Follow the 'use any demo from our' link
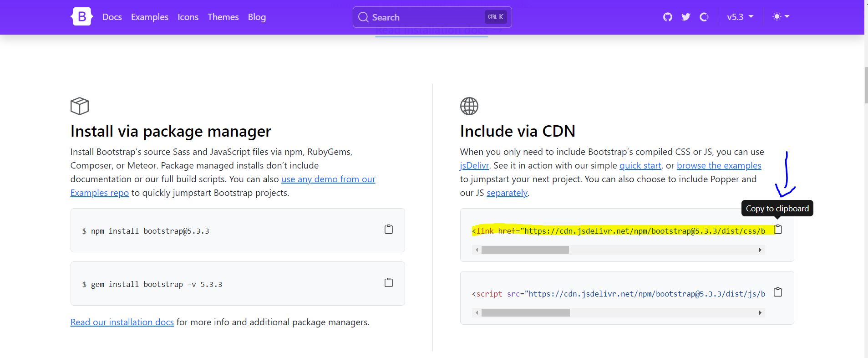Image resolution: width=868 pixels, height=358 pixels. 329,179
